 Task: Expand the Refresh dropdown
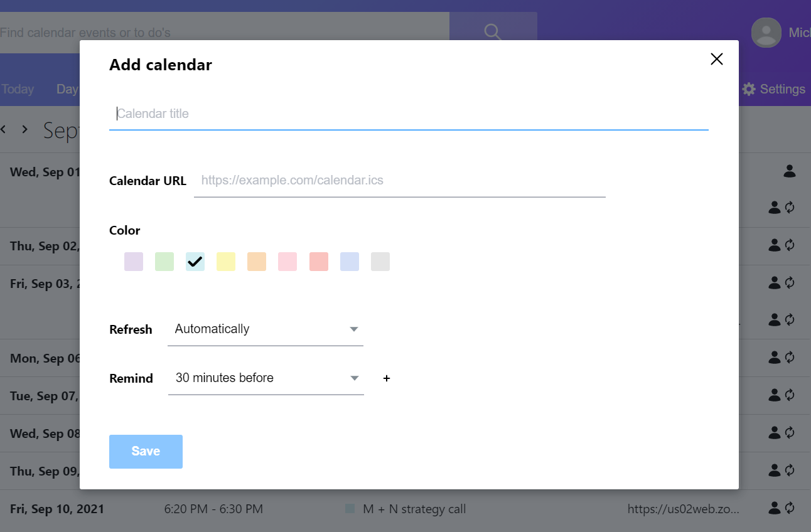[x=265, y=329]
